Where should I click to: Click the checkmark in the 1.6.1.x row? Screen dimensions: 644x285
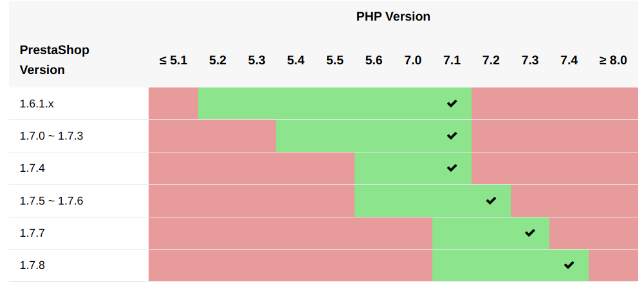(x=452, y=104)
